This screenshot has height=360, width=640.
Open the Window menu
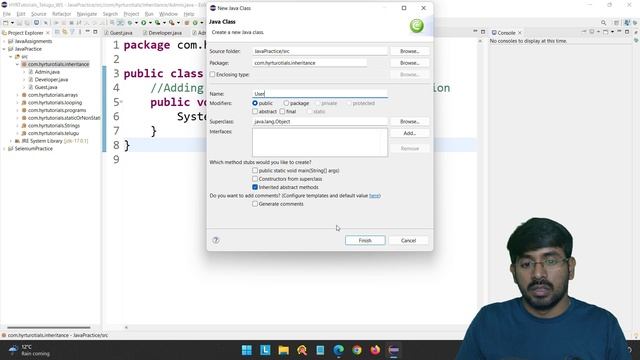pyautogui.click(x=168, y=14)
